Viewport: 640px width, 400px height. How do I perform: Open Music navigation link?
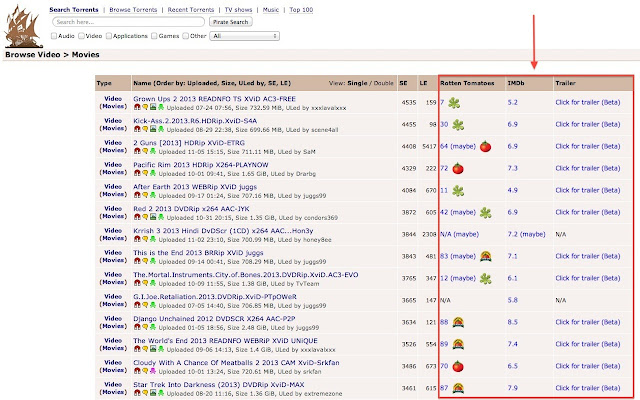271,10
